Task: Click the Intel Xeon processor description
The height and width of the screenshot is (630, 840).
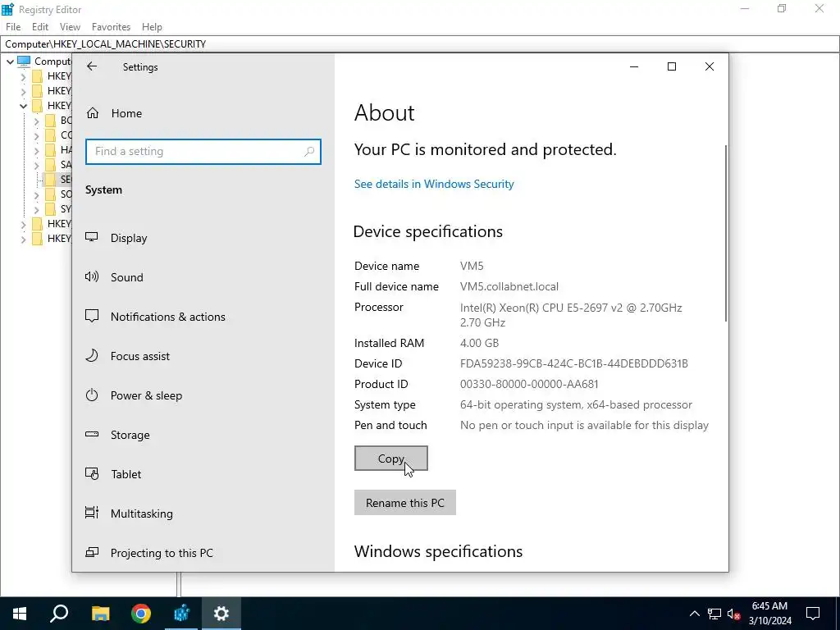Action: [571, 315]
